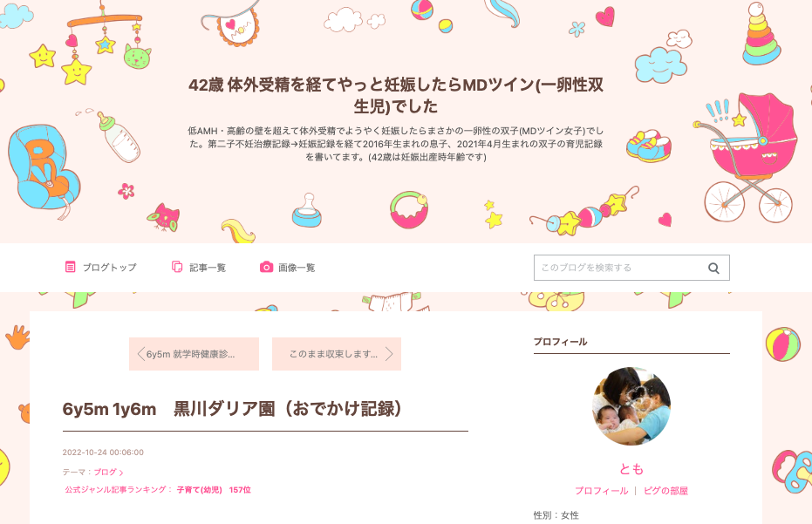Image resolution: width=812 pixels, height=524 pixels.
Task: Click the right chevron for next post
Action: click(389, 354)
